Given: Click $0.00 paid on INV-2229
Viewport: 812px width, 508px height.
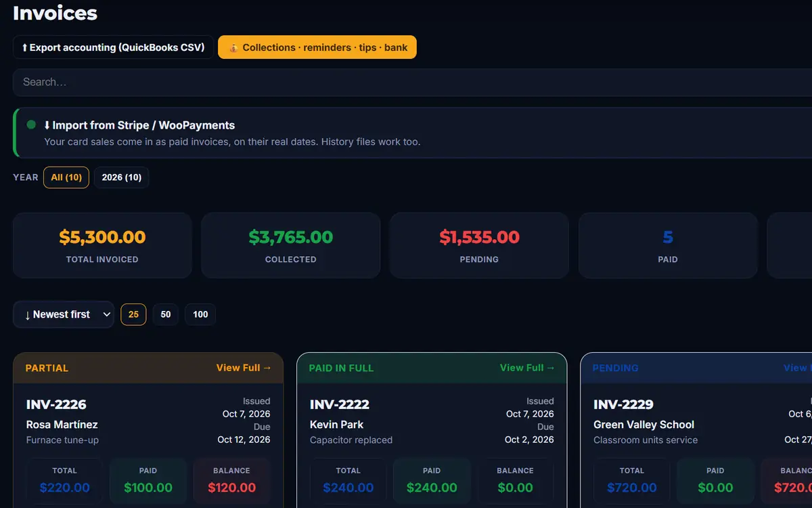Looking at the screenshot, I should [715, 488].
